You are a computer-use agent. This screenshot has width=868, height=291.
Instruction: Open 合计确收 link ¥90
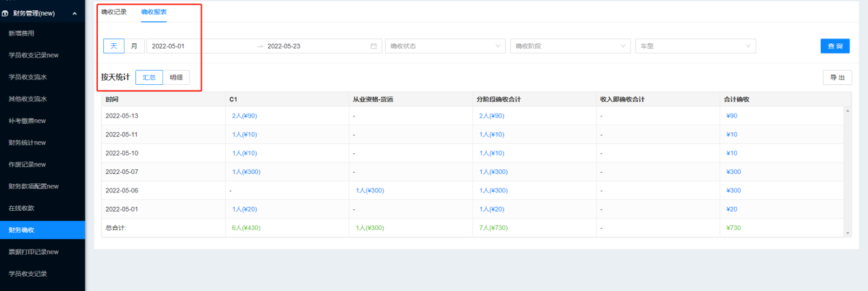click(x=732, y=116)
